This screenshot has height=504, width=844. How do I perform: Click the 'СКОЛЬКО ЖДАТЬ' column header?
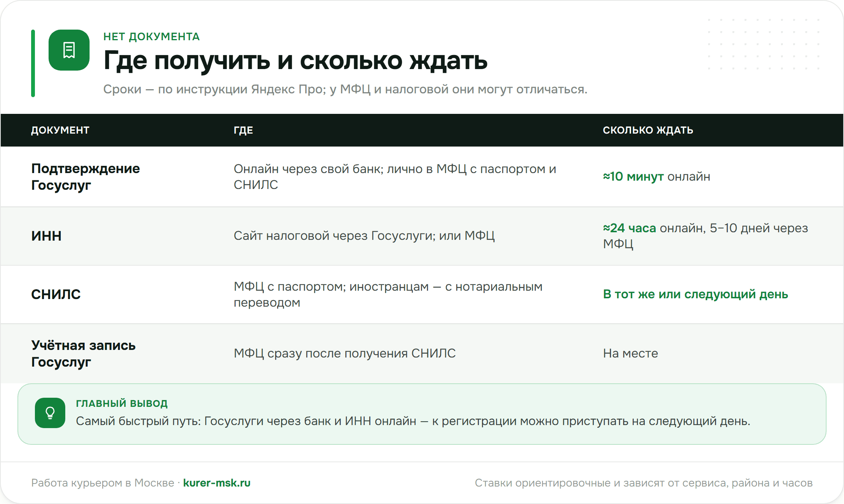pyautogui.click(x=648, y=130)
